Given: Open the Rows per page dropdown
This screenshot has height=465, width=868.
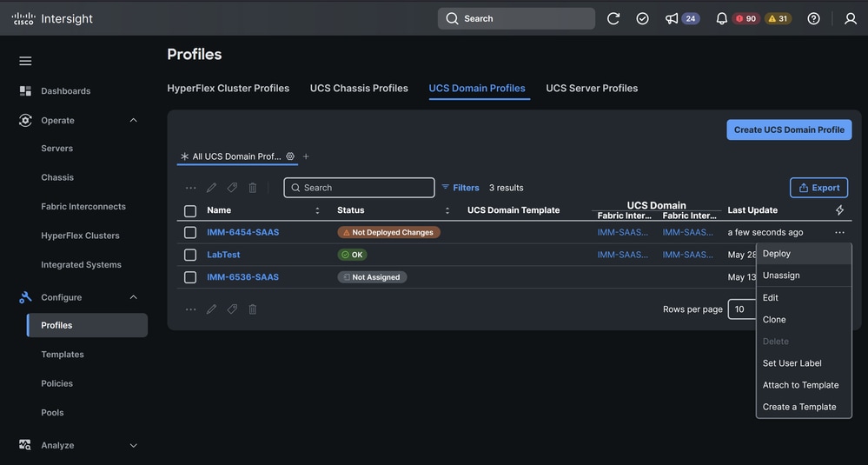Looking at the screenshot, I should coord(742,309).
